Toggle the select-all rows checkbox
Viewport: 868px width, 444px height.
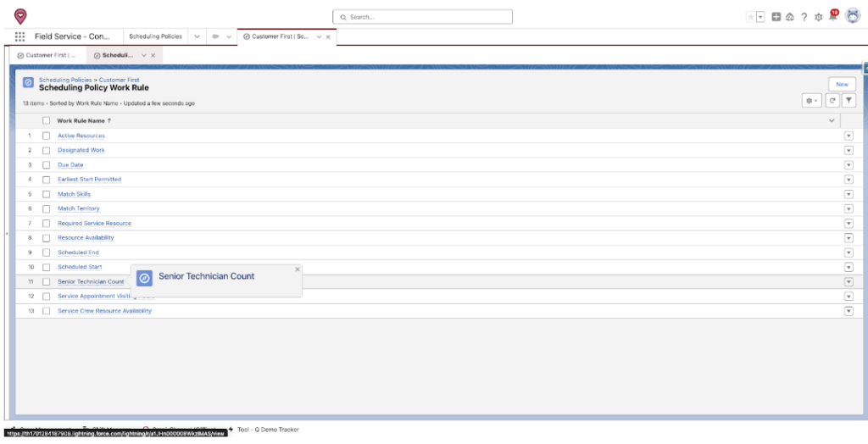[x=46, y=120]
